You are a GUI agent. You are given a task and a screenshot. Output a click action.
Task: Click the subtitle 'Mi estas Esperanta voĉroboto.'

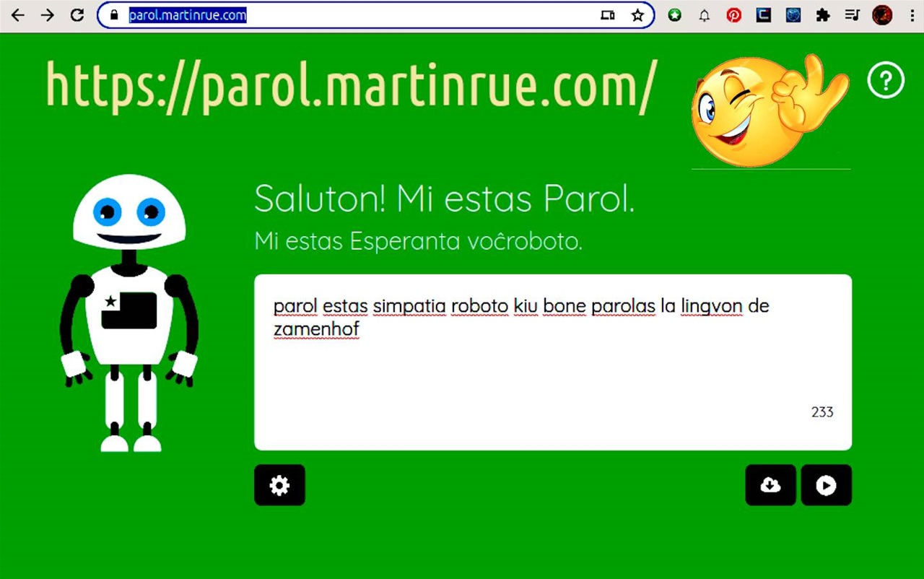pyautogui.click(x=419, y=241)
